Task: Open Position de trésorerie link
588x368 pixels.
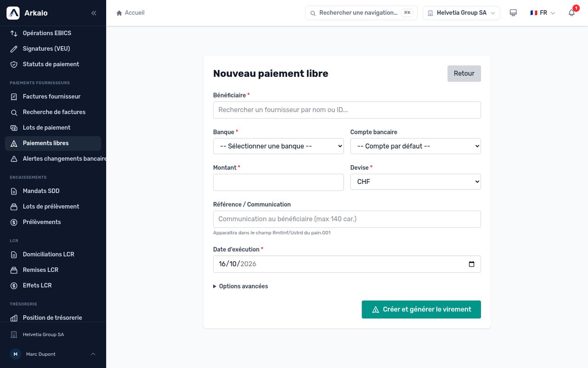Action: pos(53,318)
